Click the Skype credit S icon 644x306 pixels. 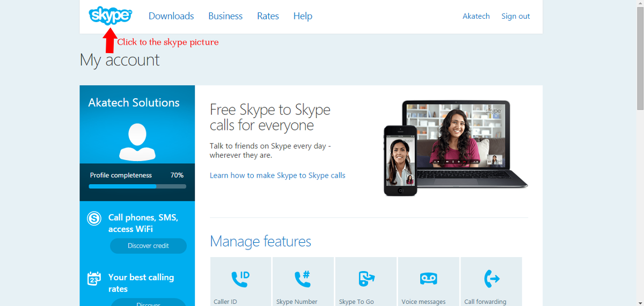pos(94,218)
